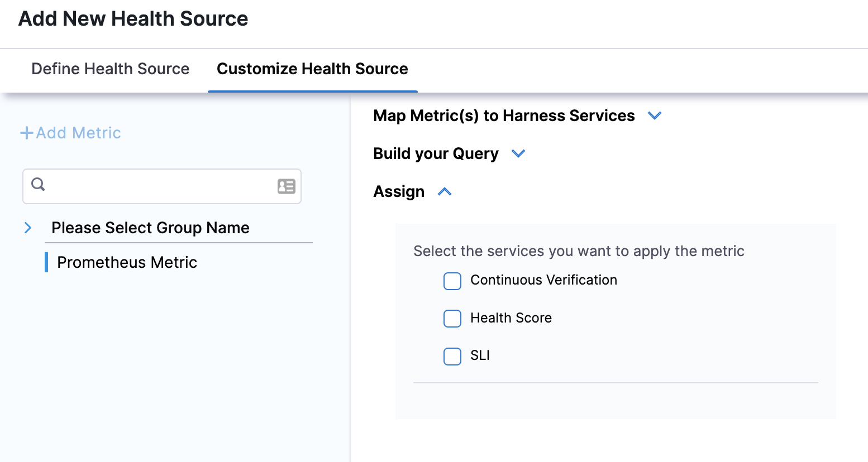Expand the Build your Query chevron
The image size is (868, 462).
(x=518, y=153)
